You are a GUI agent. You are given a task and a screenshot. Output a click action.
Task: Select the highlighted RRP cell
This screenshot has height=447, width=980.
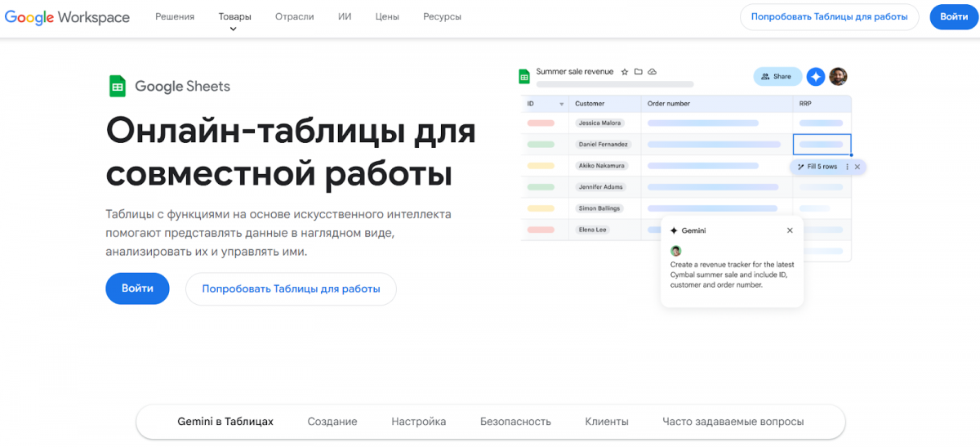point(822,144)
